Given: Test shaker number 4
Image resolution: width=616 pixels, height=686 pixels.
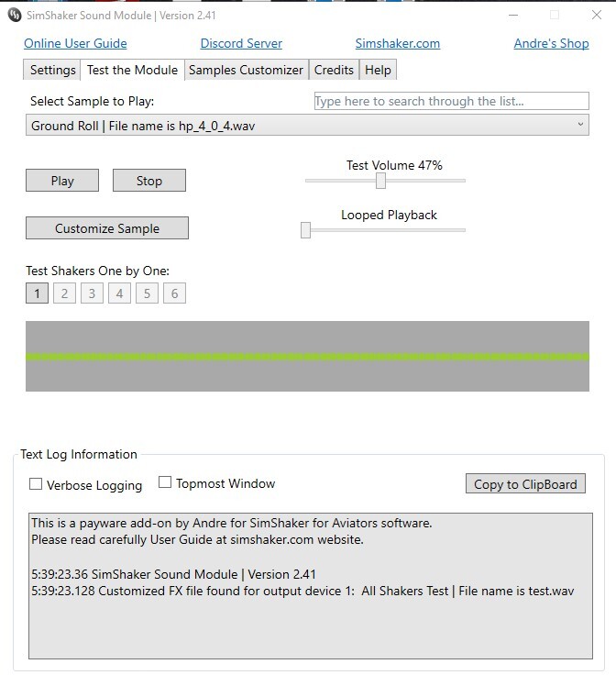Looking at the screenshot, I should click(119, 293).
